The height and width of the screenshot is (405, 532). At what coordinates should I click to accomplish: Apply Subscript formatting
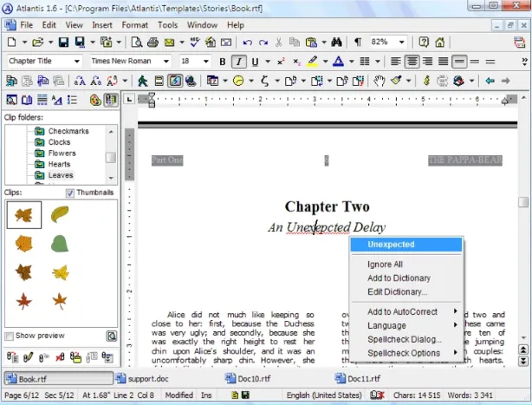296,62
